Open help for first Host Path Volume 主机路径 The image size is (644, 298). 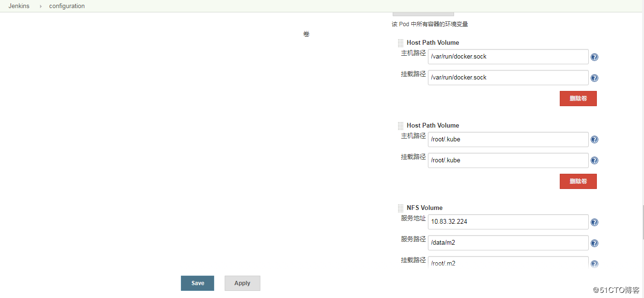[594, 57]
